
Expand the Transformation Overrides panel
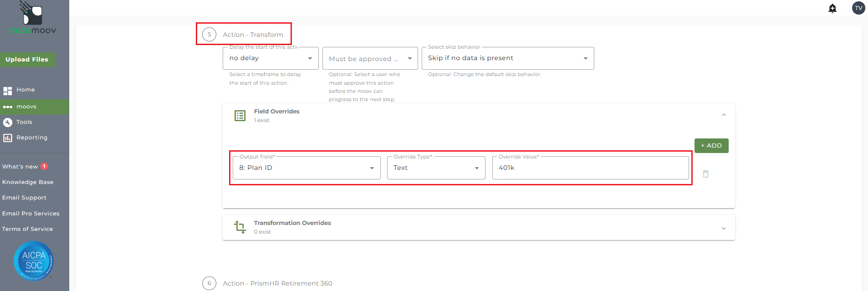click(x=724, y=228)
